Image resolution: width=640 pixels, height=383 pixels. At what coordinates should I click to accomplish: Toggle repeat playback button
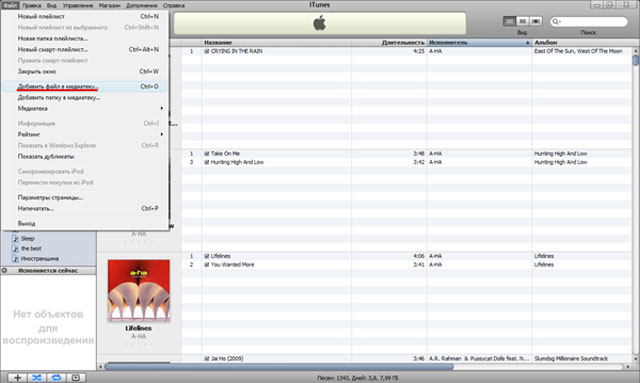56,377
